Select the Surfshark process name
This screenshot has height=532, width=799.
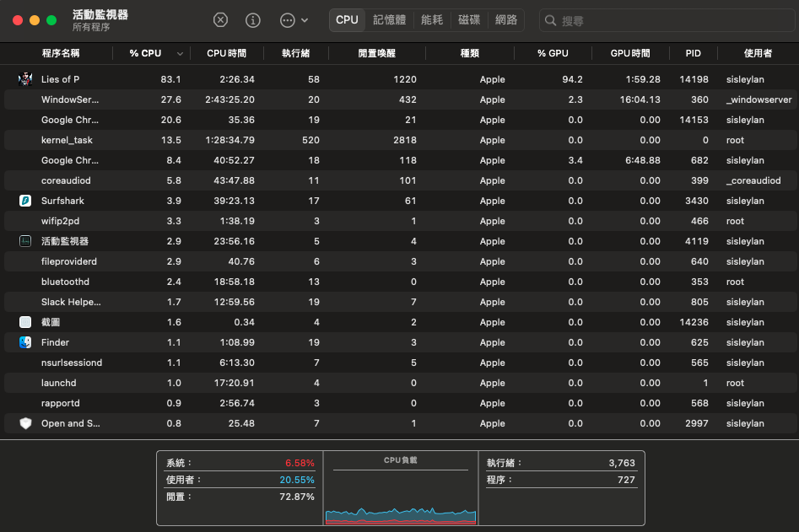(x=62, y=201)
